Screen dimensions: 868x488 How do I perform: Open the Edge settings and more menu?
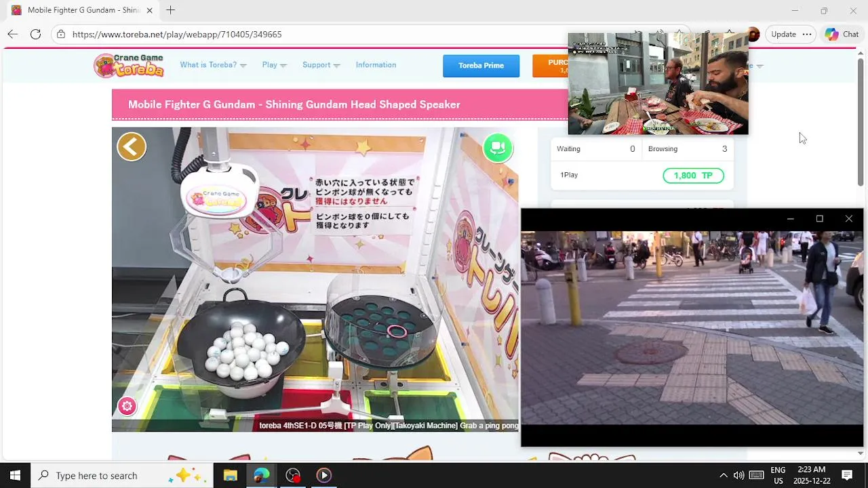[x=807, y=34]
